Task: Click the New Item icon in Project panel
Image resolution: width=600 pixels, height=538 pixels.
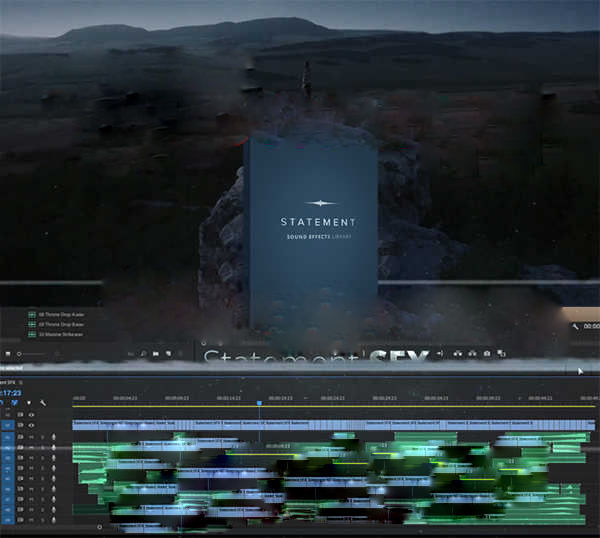Action: coord(168,354)
